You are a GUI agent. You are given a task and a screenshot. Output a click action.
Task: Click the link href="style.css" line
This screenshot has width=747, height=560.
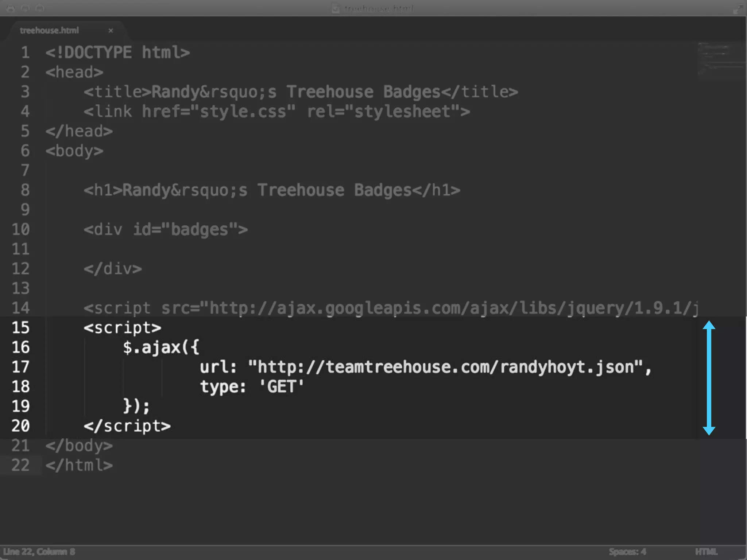(x=277, y=112)
